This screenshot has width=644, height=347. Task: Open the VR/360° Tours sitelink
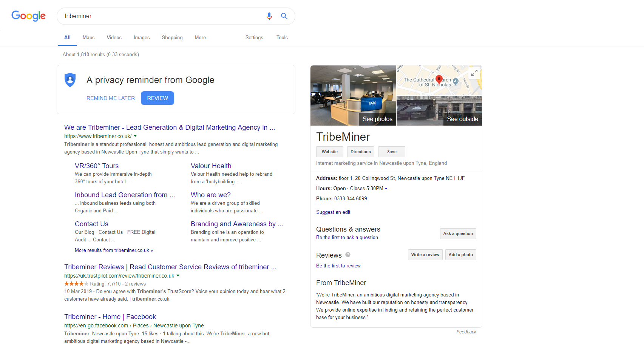click(x=97, y=166)
